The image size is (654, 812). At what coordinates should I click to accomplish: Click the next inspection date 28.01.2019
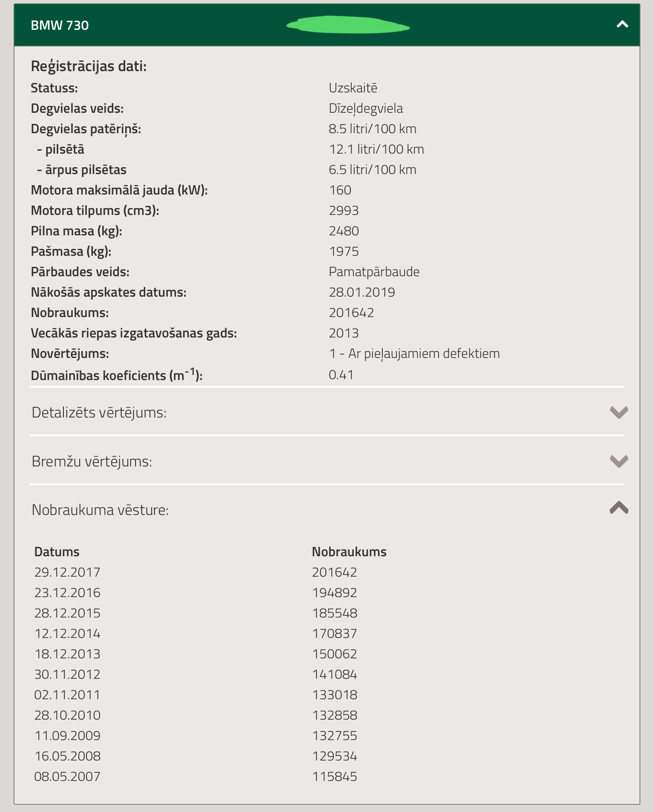coord(361,292)
